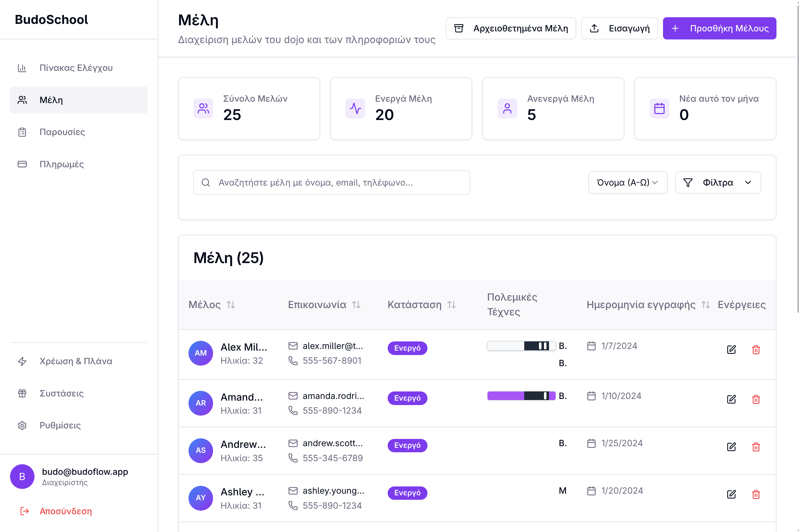Sort by Επικοινωνία column arrows

point(356,305)
